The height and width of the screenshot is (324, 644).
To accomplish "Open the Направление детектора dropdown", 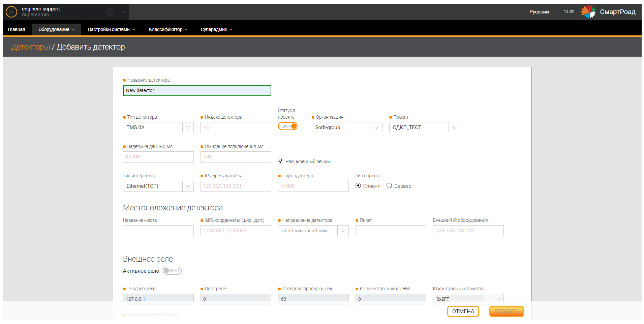I will pyautogui.click(x=313, y=231).
